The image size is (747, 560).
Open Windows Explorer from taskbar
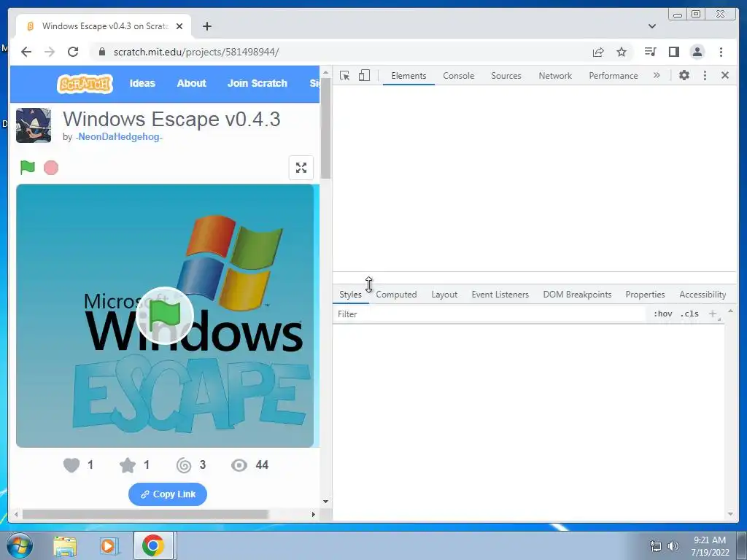coord(65,546)
